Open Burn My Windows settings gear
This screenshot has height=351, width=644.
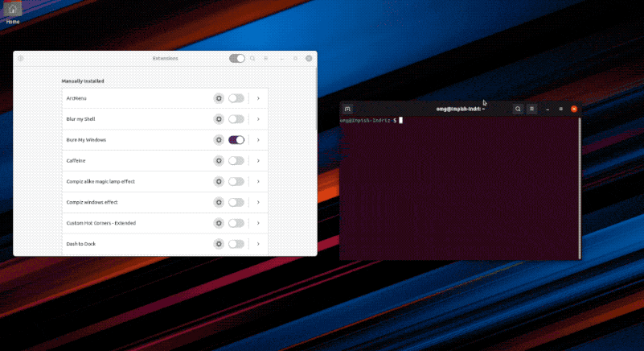coord(218,140)
